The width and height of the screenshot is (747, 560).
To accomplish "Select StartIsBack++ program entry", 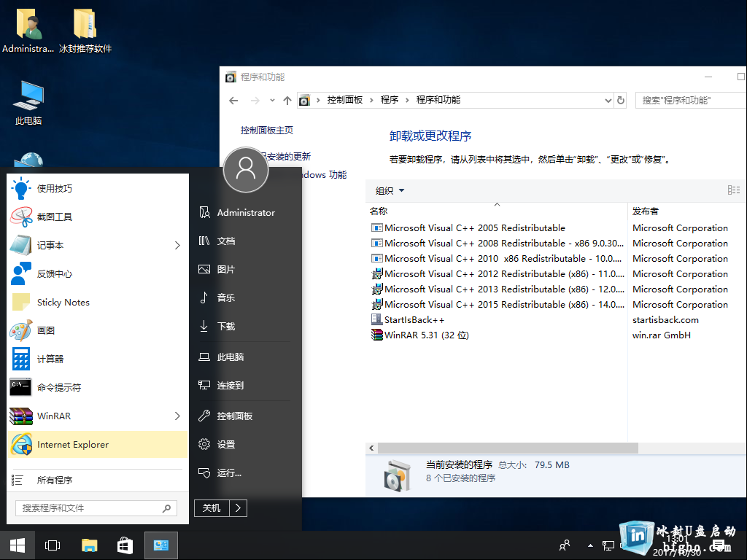I will [x=407, y=319].
